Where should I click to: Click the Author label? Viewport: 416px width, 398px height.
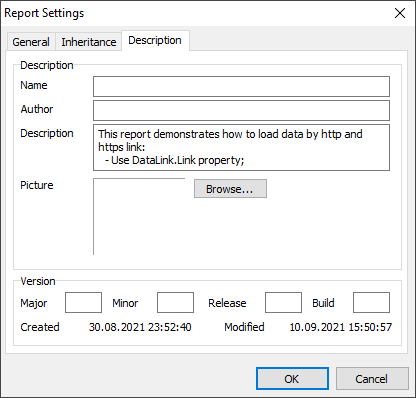(37, 109)
